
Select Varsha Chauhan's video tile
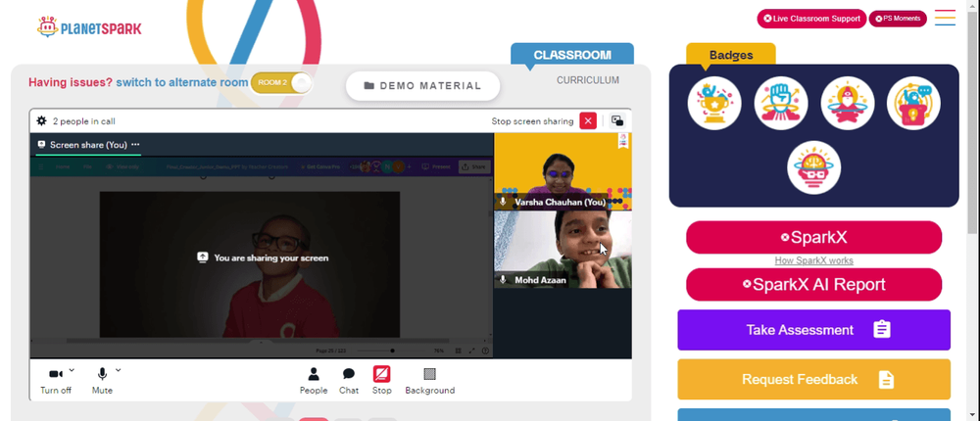563,171
